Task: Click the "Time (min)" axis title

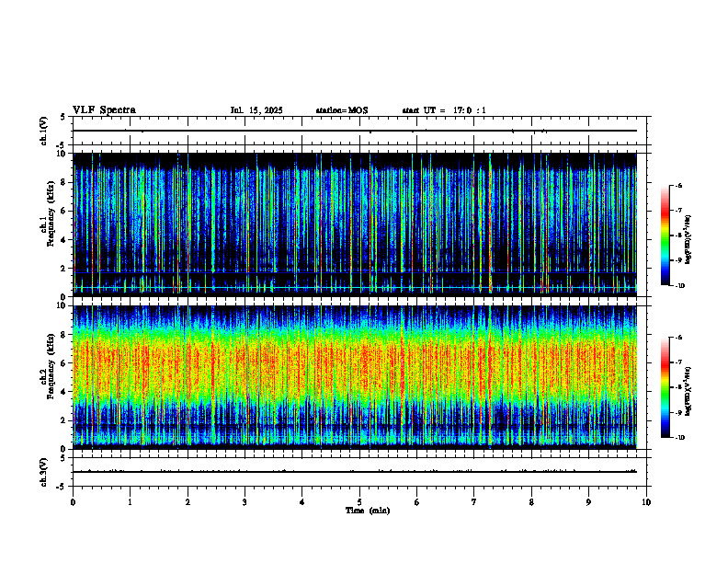Action: [x=368, y=511]
